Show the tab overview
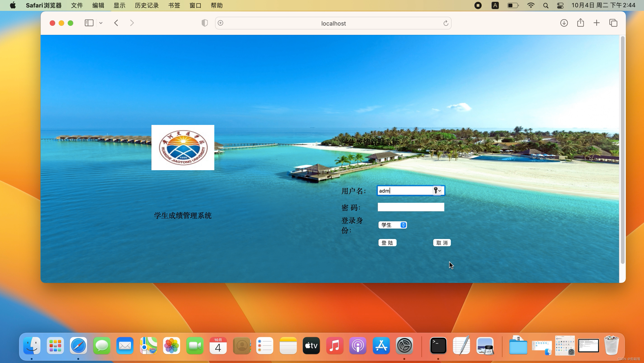The height and width of the screenshot is (363, 644). (613, 23)
